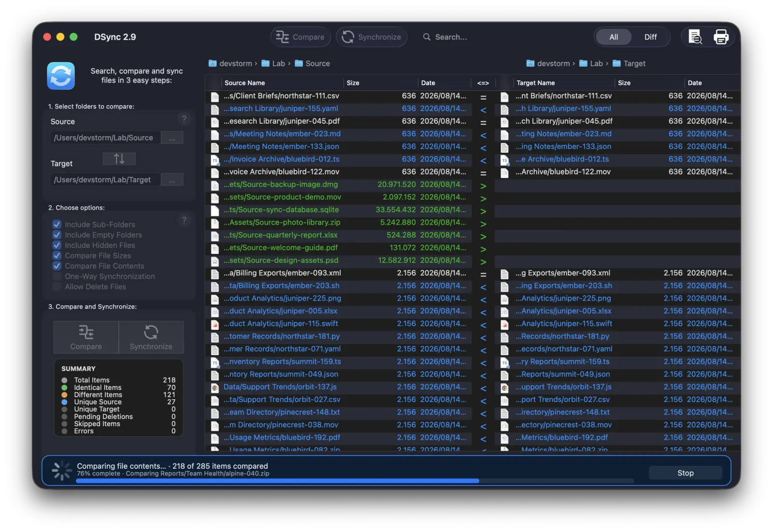Click the source swift file icon for juniper-115.swift
Image resolution: width=773 pixels, height=532 pixels.
coord(215,324)
